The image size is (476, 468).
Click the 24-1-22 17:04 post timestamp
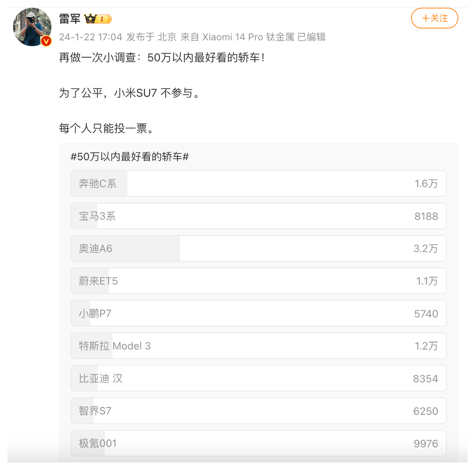[x=91, y=37]
